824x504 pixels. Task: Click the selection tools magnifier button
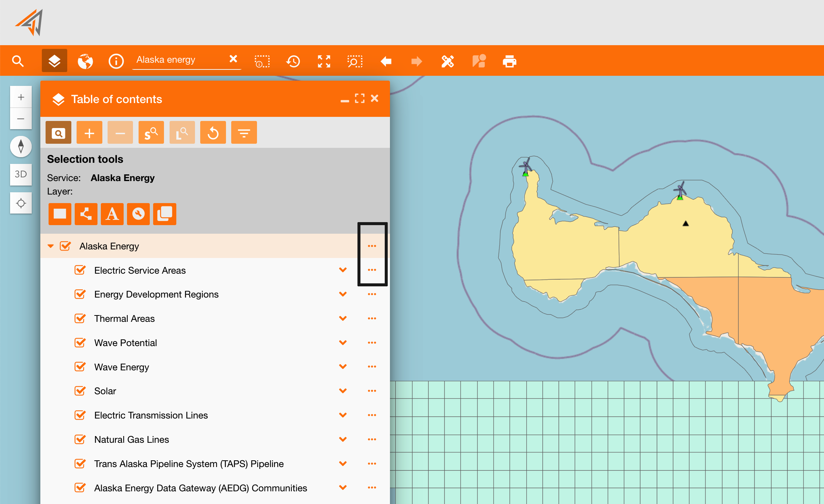click(58, 133)
